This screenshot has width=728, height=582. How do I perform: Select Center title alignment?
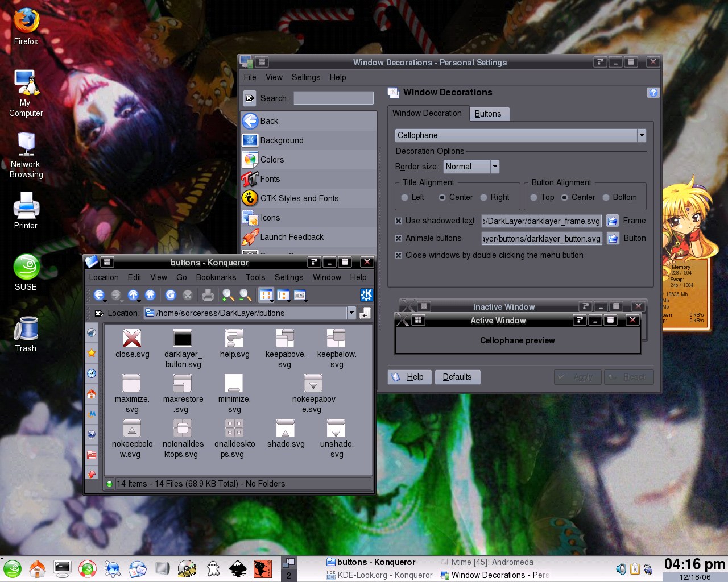[442, 197]
